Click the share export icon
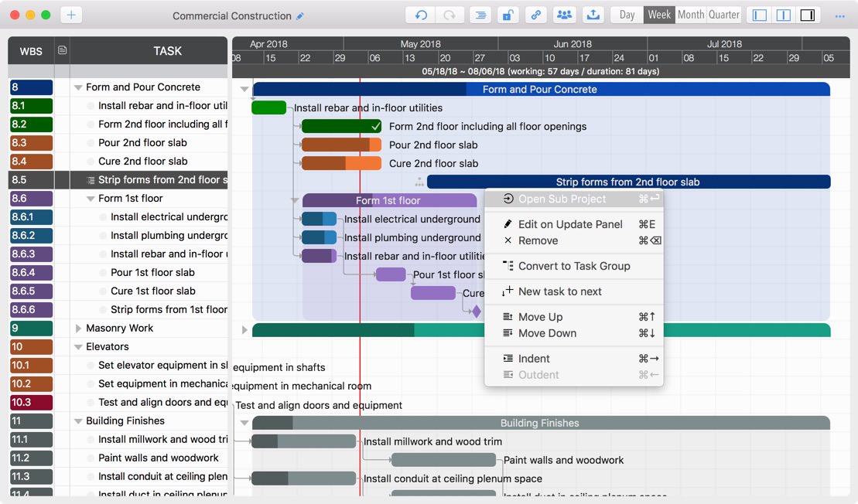 [593, 15]
